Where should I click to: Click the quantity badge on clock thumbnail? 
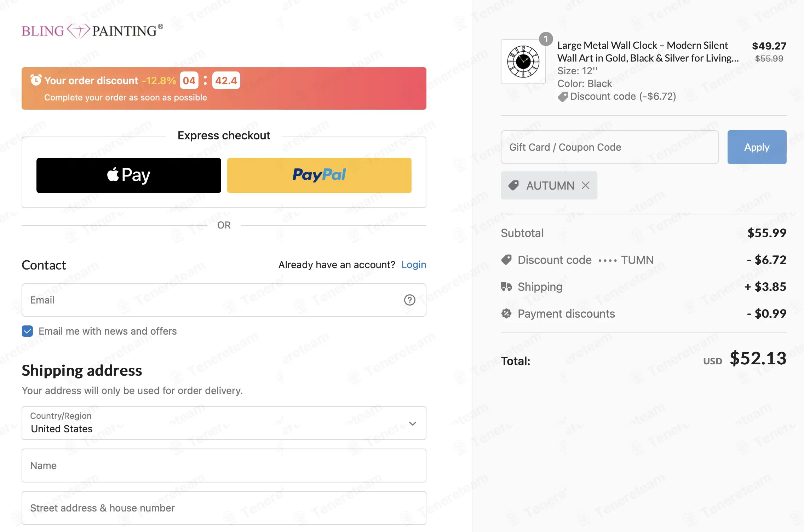point(546,39)
